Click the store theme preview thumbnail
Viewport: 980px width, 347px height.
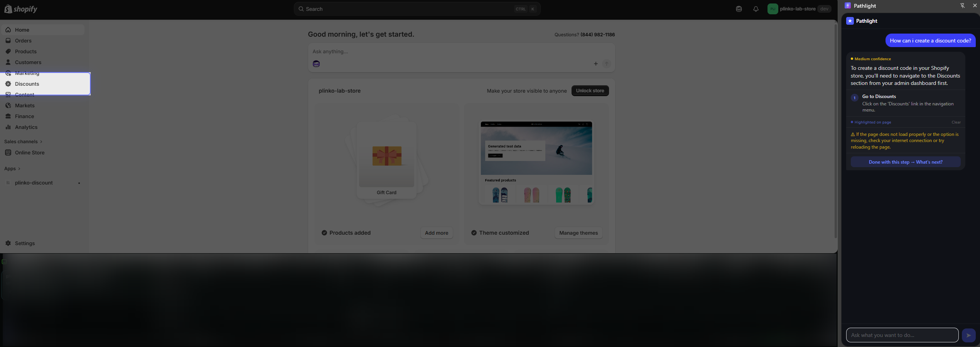coord(536,162)
